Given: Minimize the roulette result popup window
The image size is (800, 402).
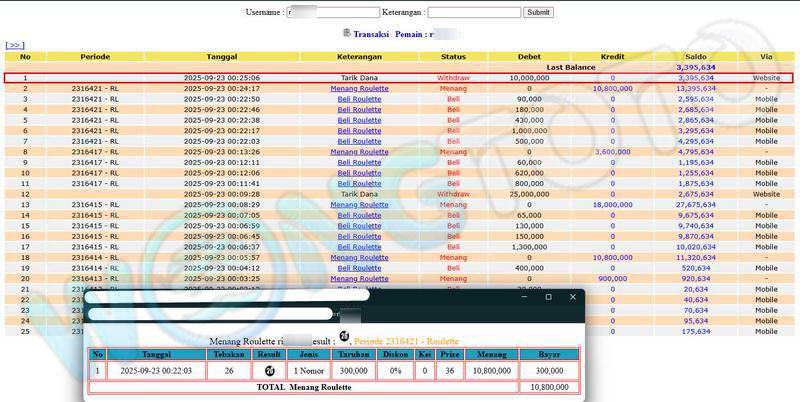Looking at the screenshot, I should click(x=523, y=297).
